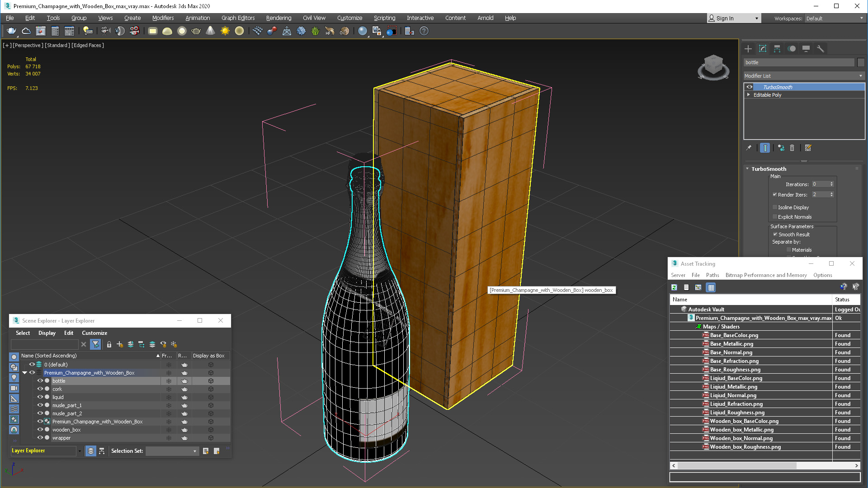The width and height of the screenshot is (868, 488).
Task: Click bottle object color swatch
Action: tap(861, 62)
